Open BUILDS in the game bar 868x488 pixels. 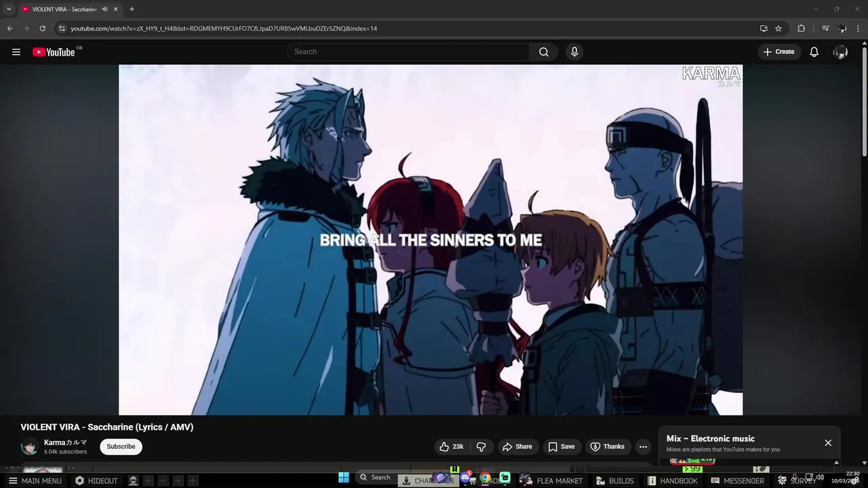(x=615, y=481)
